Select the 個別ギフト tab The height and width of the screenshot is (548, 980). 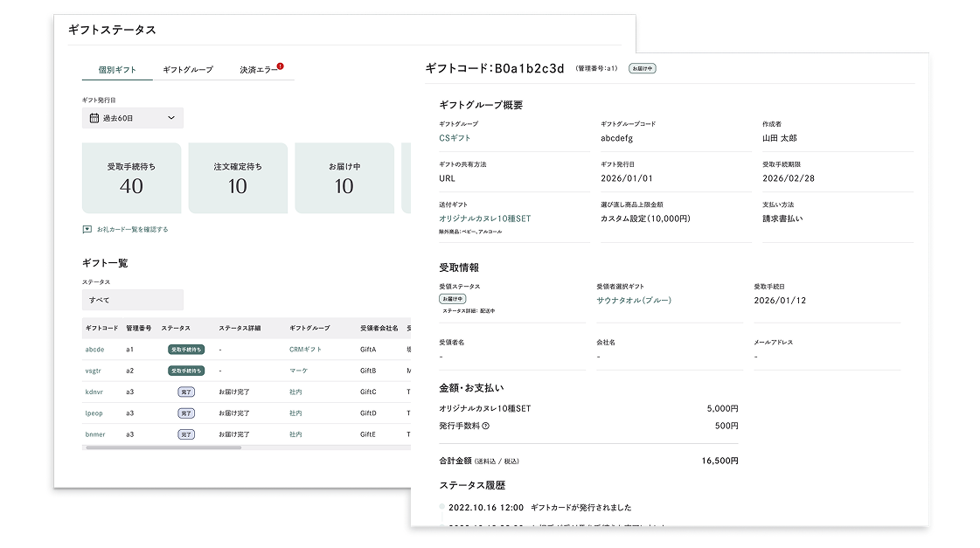(x=117, y=70)
